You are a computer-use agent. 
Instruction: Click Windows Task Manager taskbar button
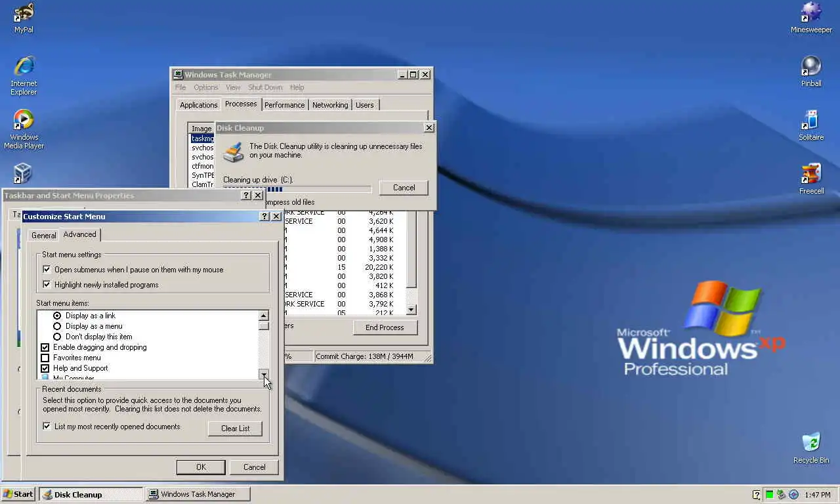(198, 494)
